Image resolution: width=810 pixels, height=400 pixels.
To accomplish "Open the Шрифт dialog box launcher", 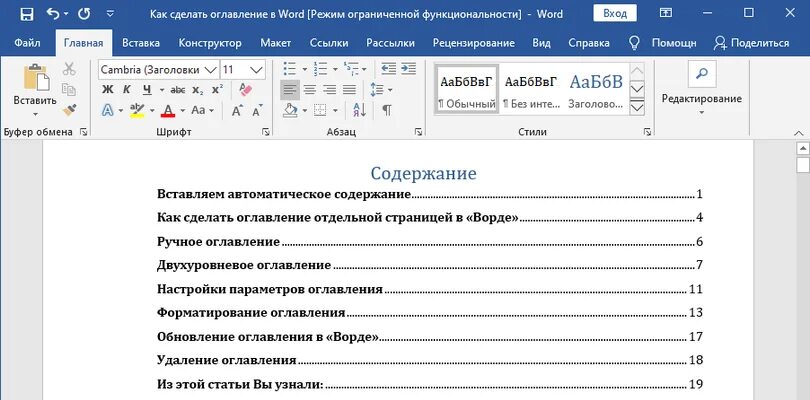I will tap(266, 132).
